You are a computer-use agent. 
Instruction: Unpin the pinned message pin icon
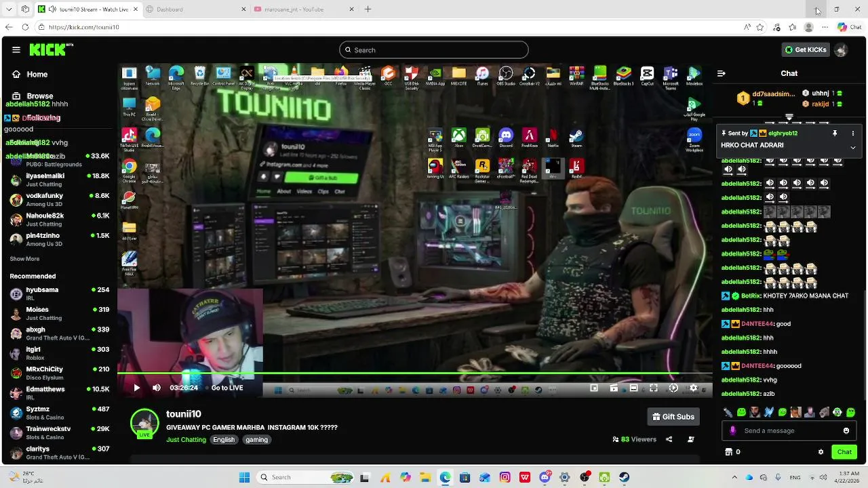click(x=835, y=134)
